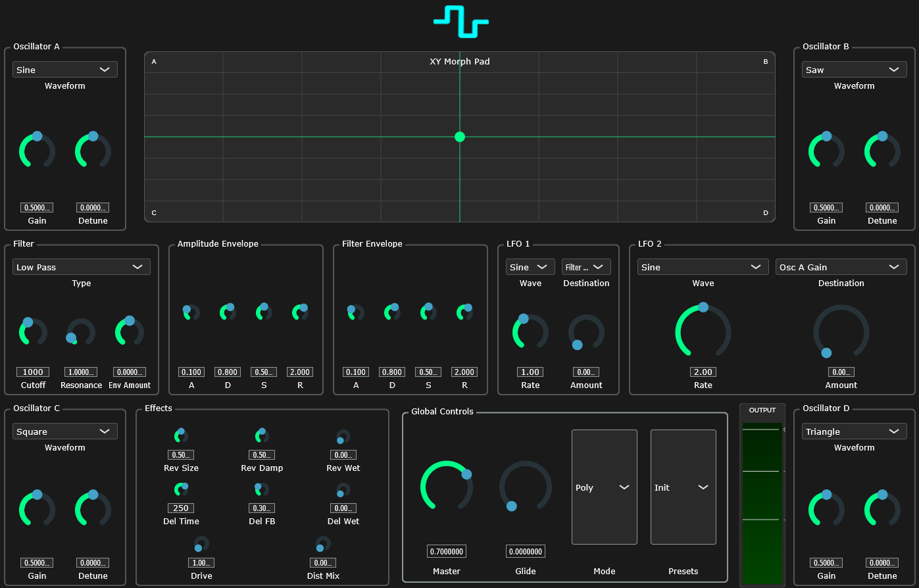This screenshot has width=919, height=588.
Task: Click Filter Envelope R knob
Action: pyautogui.click(x=464, y=312)
